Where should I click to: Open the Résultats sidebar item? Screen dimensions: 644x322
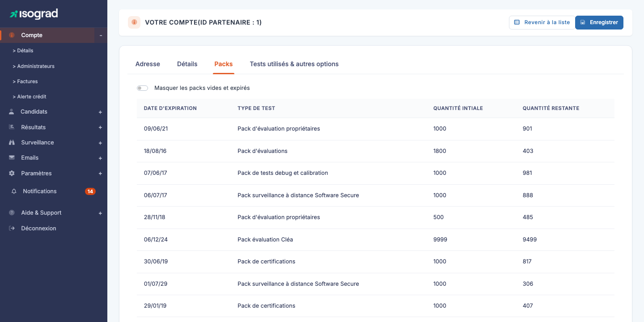pyautogui.click(x=54, y=127)
